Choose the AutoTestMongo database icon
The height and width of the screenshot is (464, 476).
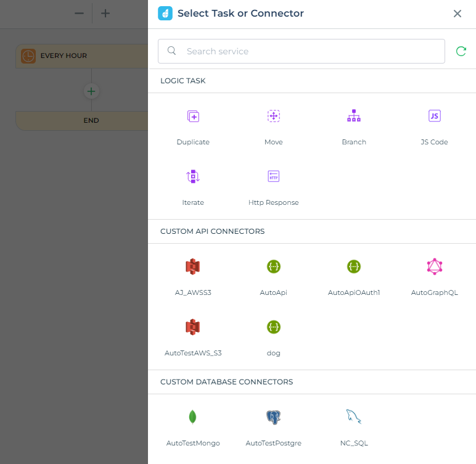(193, 416)
